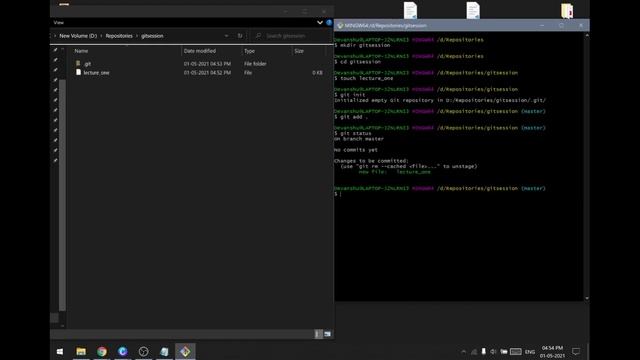This screenshot has height=360, width=640.
Task: Open the View ribbon tab in File Explorer
Action: coord(59,22)
